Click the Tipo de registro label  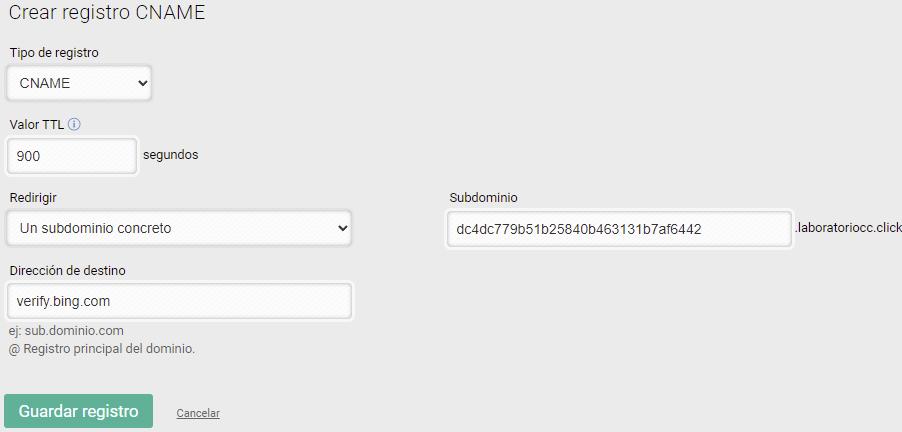click(x=54, y=52)
